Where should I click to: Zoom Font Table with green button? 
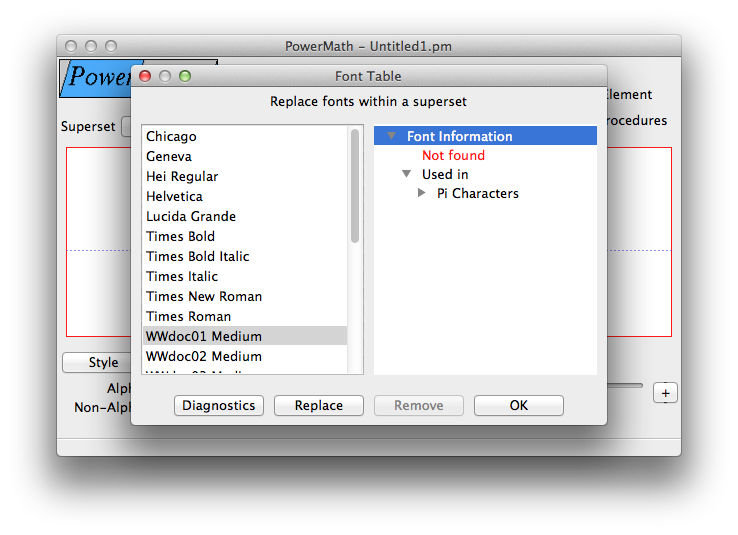tap(185, 76)
